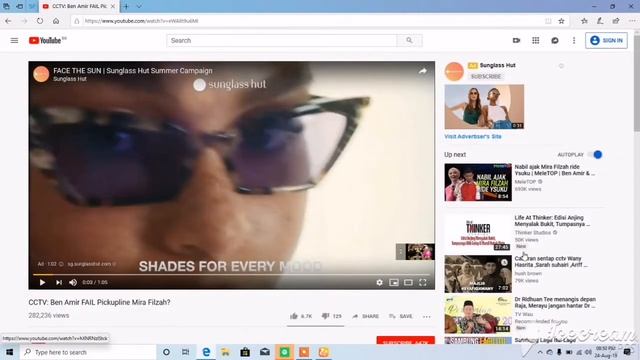Open the player settings gear
The height and width of the screenshot is (360, 640).
[380, 282]
